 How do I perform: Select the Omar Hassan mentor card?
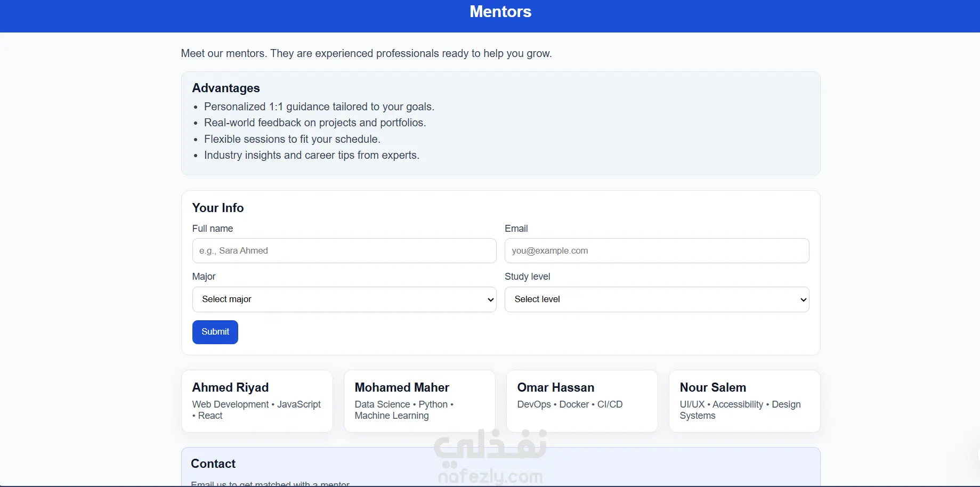tap(582, 401)
